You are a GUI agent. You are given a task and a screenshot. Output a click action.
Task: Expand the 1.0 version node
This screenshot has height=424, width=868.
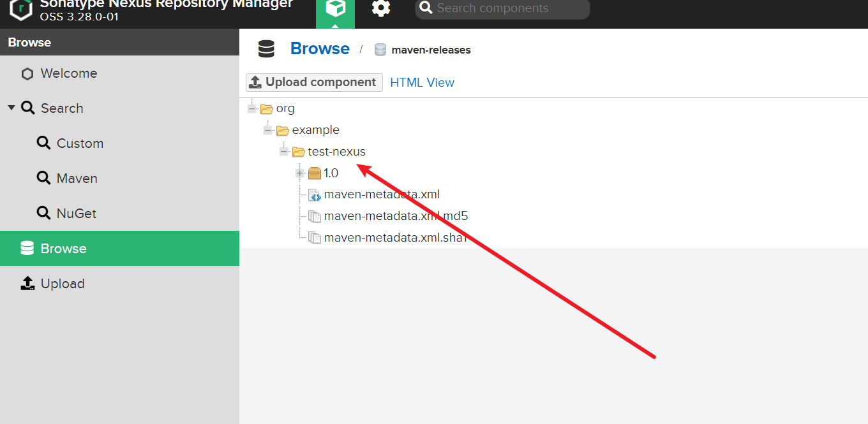(300, 173)
